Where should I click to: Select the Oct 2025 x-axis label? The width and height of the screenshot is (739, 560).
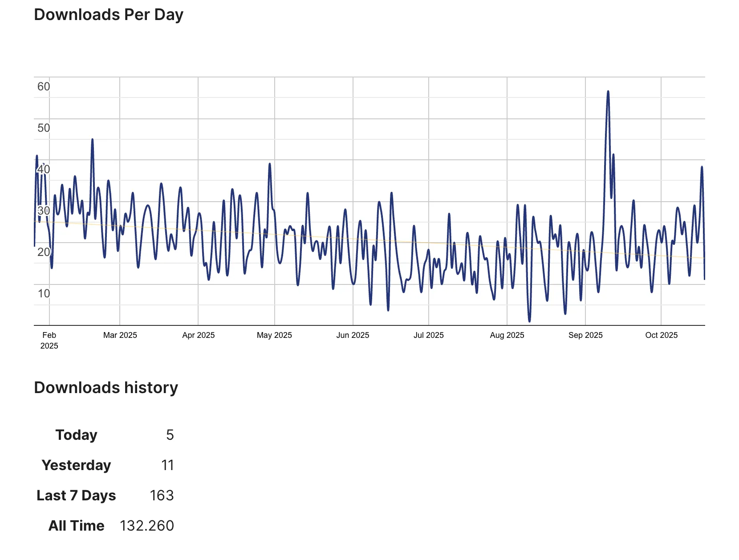click(x=661, y=335)
